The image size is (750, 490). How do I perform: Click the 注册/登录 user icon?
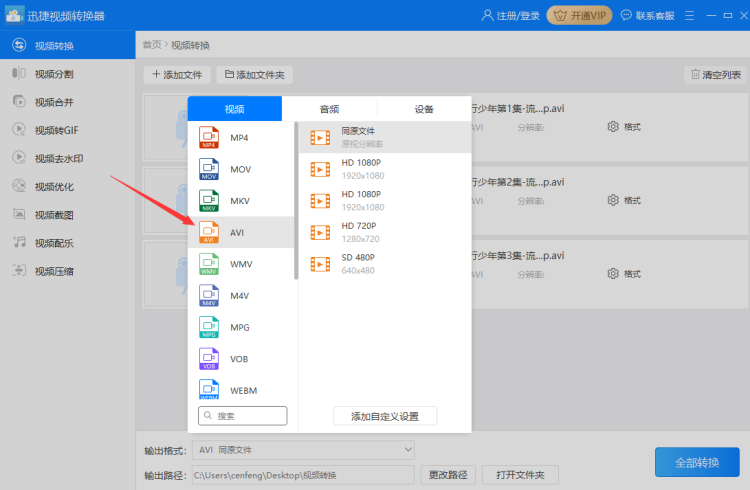click(487, 15)
